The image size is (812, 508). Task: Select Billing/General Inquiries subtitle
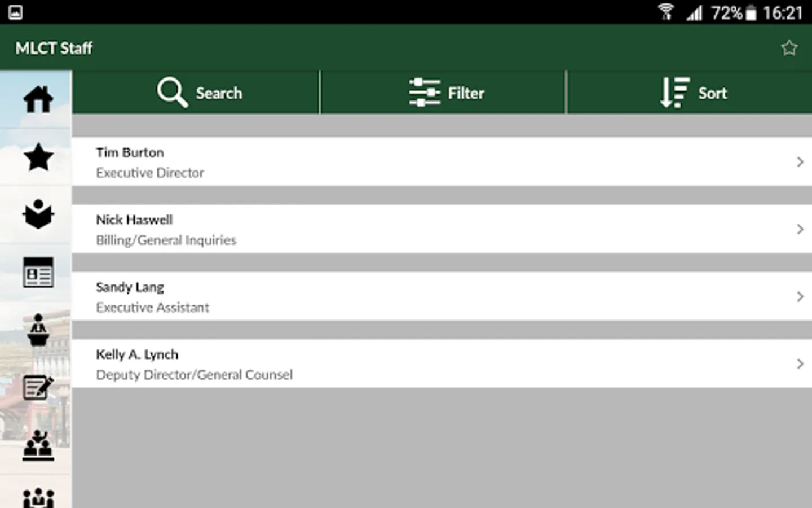coord(166,240)
